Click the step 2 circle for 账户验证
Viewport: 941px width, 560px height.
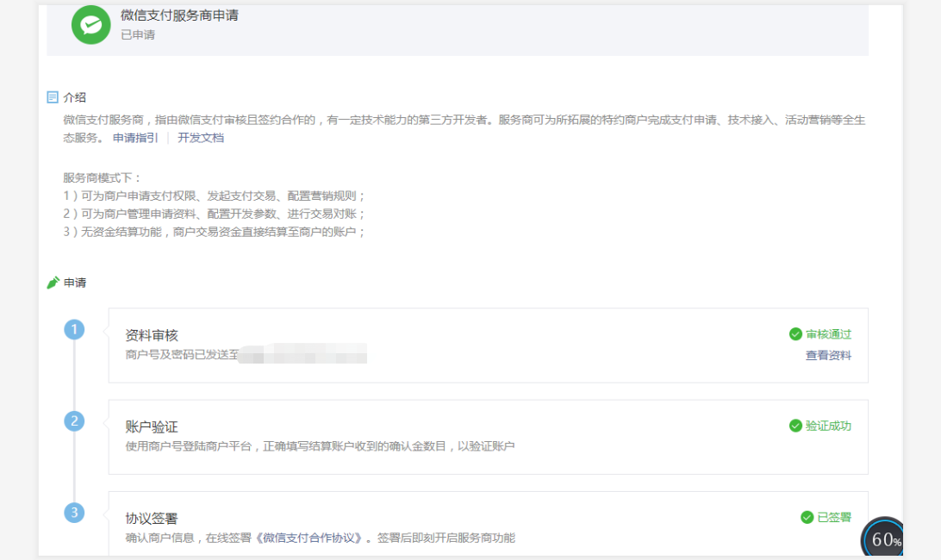(74, 420)
